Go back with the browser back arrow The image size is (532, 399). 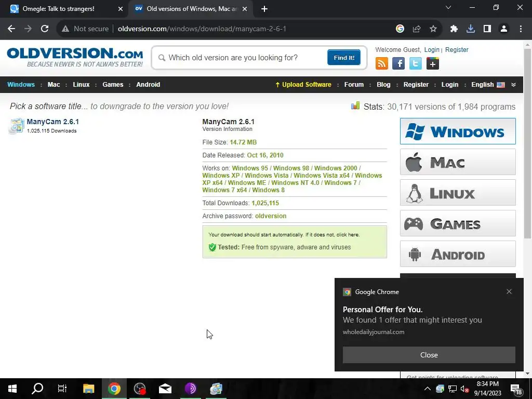coord(11,29)
